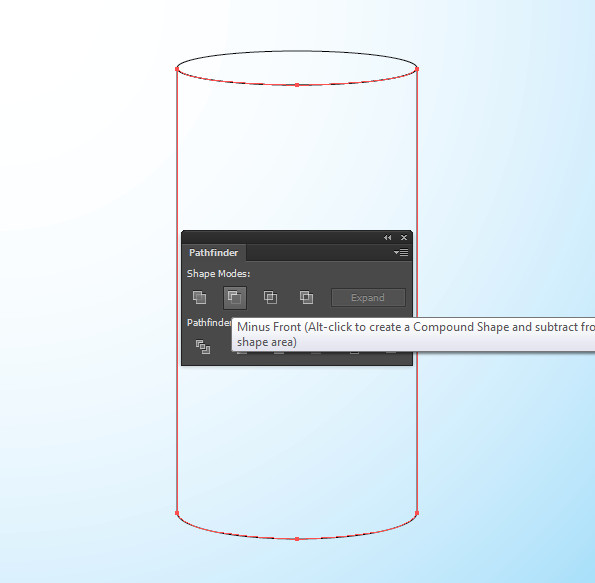Select the bottom-right anchor point of cylinder
Image resolution: width=595 pixels, height=583 pixels.
(417, 513)
